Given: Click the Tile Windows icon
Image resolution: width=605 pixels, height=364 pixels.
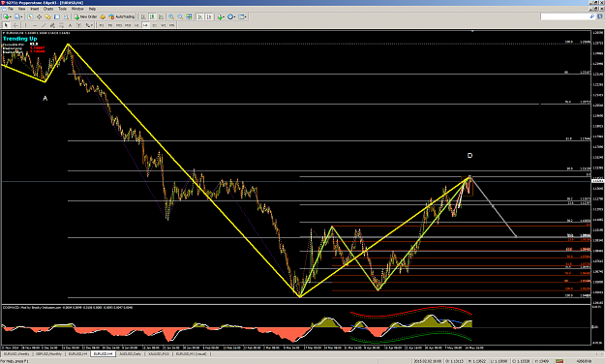Looking at the screenshot, I should [x=189, y=16].
